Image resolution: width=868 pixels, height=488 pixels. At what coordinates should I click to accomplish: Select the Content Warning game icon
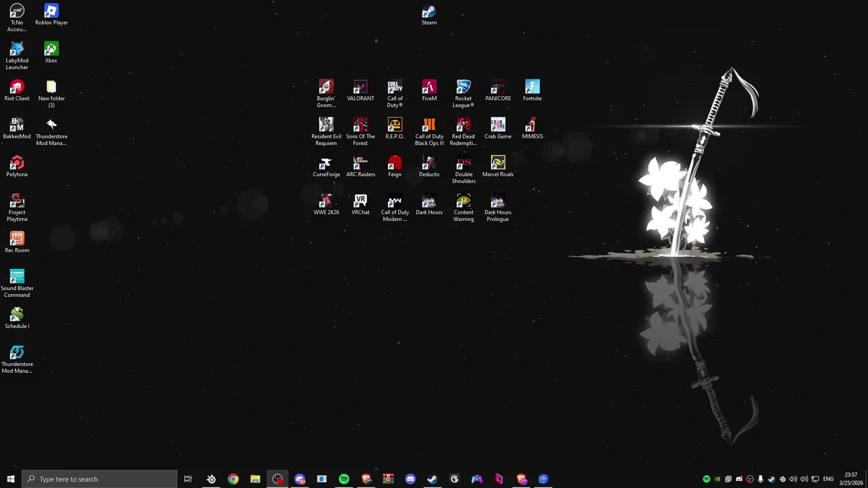tap(463, 208)
